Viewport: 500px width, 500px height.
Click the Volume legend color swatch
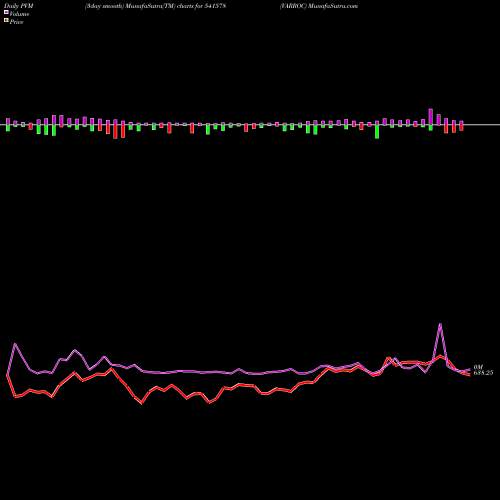tap(6, 12)
